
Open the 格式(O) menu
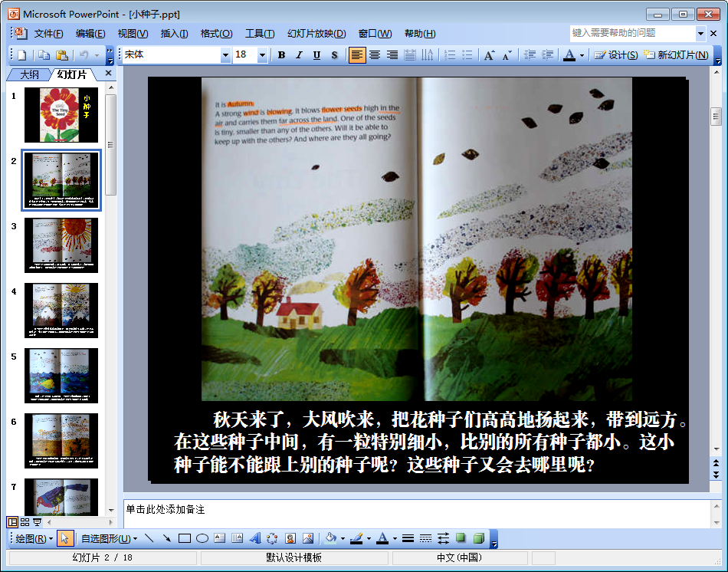pyautogui.click(x=216, y=34)
